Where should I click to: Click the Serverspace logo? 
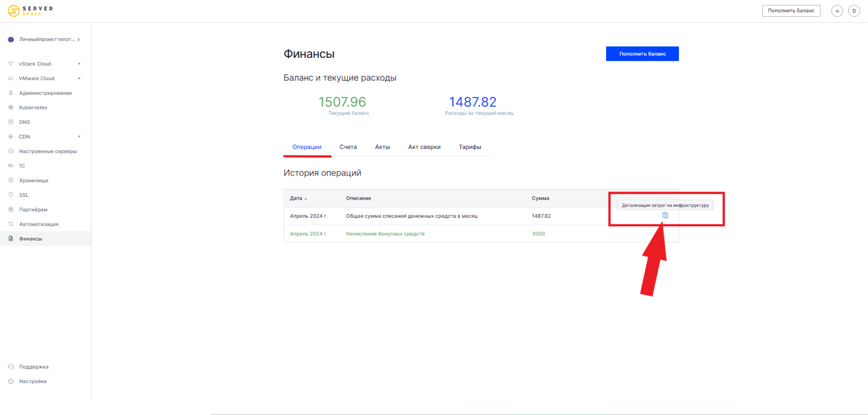[30, 11]
